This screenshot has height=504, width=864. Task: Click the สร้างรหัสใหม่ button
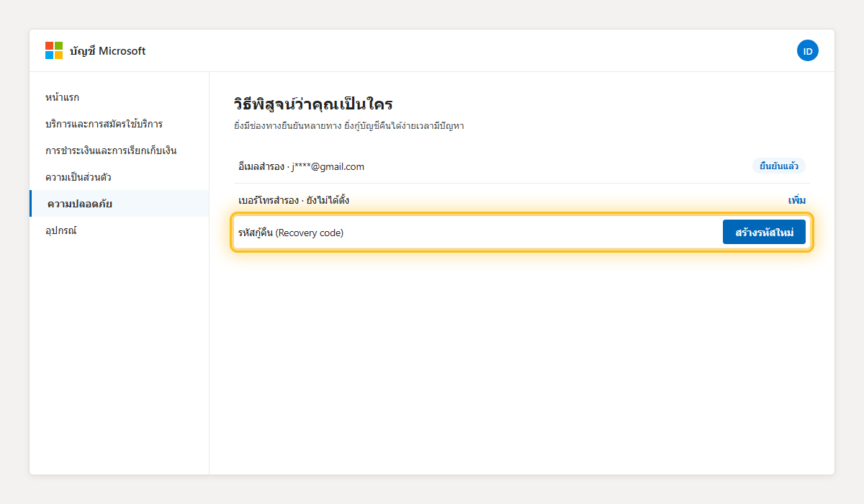point(764,232)
